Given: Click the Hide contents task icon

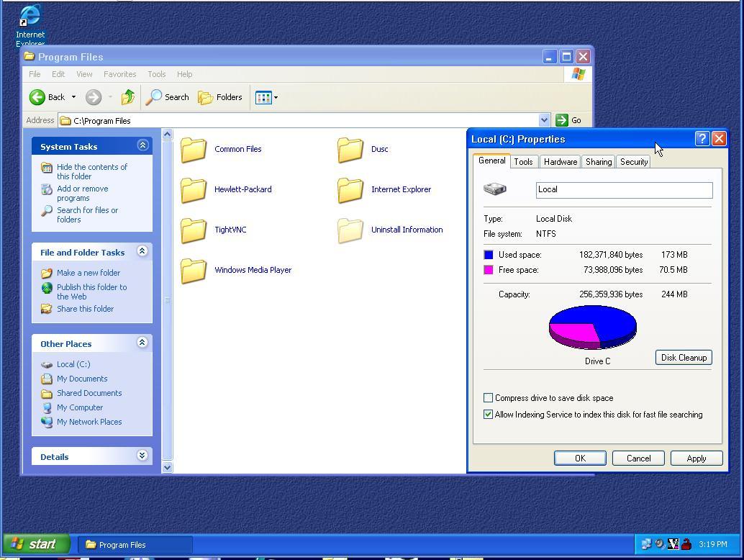Looking at the screenshot, I should click(47, 168).
